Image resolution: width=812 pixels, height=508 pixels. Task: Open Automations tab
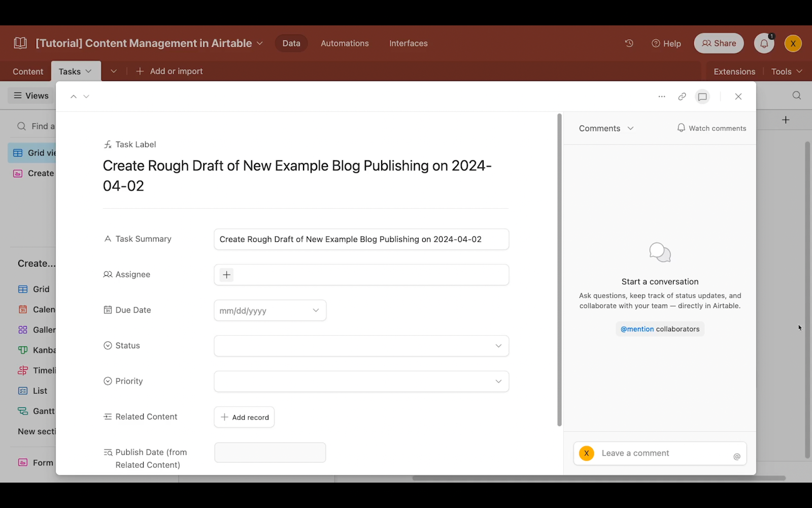[345, 43]
